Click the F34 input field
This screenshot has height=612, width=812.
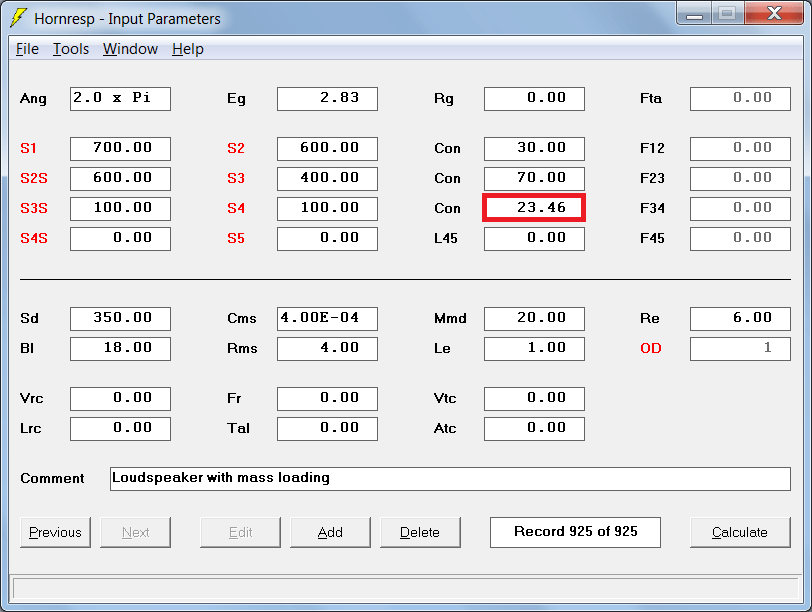tap(740, 209)
